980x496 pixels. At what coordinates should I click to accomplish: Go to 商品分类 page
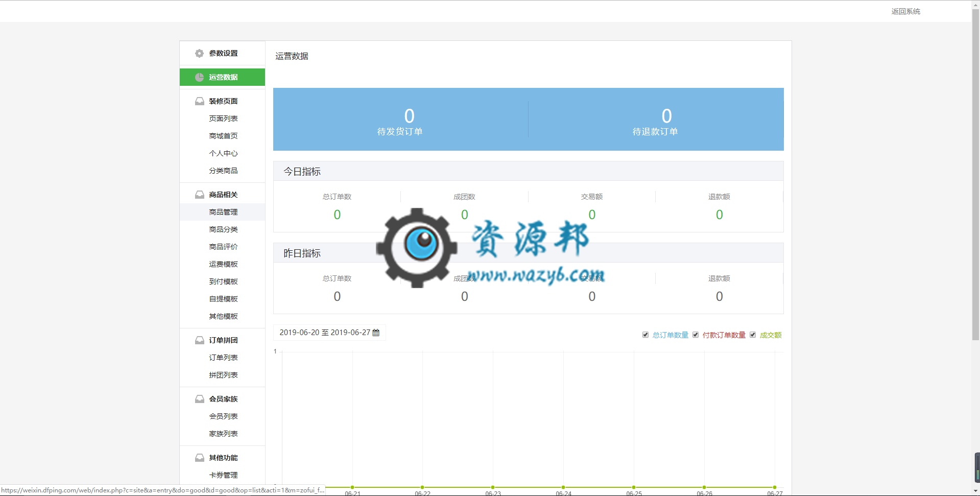[x=223, y=229]
